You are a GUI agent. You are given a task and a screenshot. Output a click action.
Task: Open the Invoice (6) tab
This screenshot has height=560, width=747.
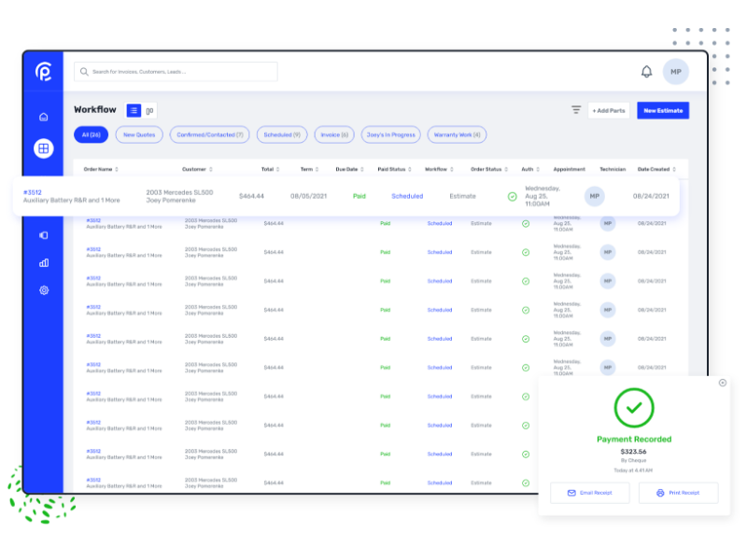click(x=333, y=134)
